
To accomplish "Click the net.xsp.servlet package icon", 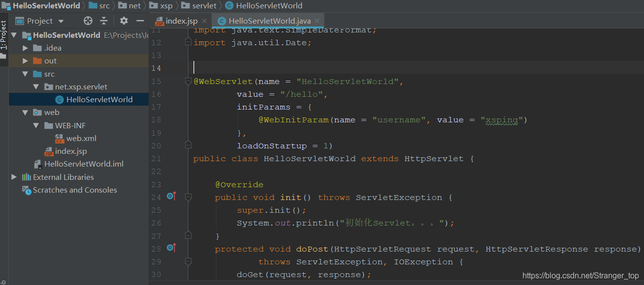I will (48, 87).
